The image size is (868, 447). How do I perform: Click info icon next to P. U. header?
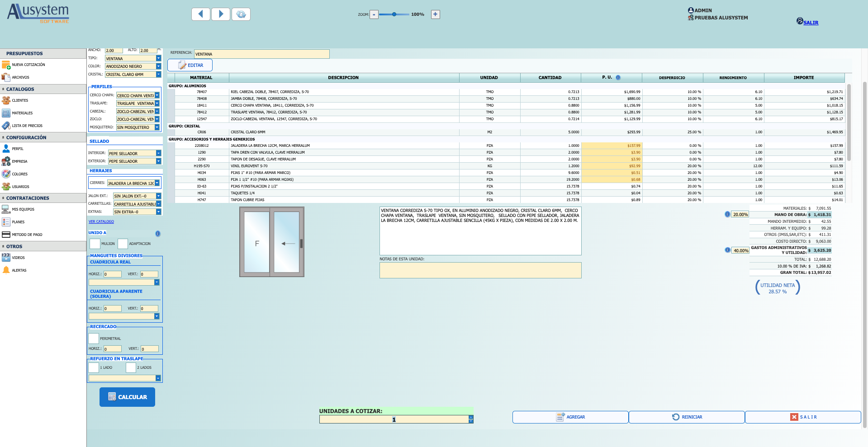click(x=618, y=77)
